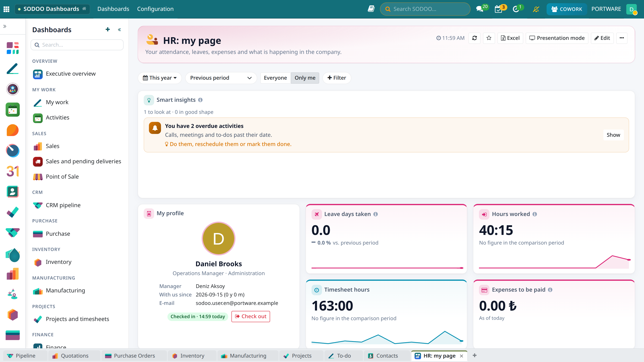Open the contacts app icon in left rail
Image resolution: width=644 pixels, height=362 pixels.
click(x=12, y=192)
